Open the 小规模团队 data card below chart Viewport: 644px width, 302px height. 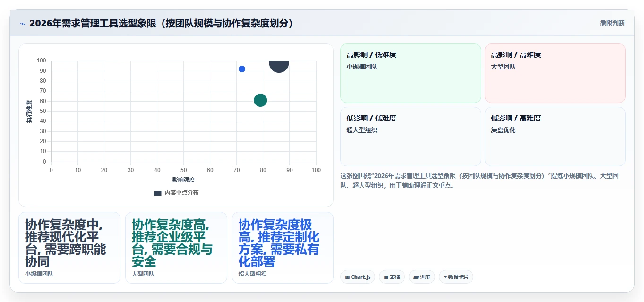pos(69,248)
